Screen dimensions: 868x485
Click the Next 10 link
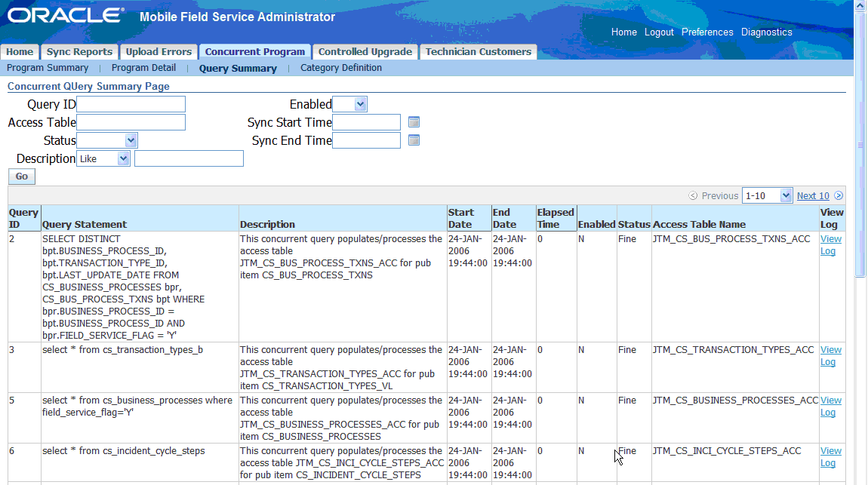813,196
